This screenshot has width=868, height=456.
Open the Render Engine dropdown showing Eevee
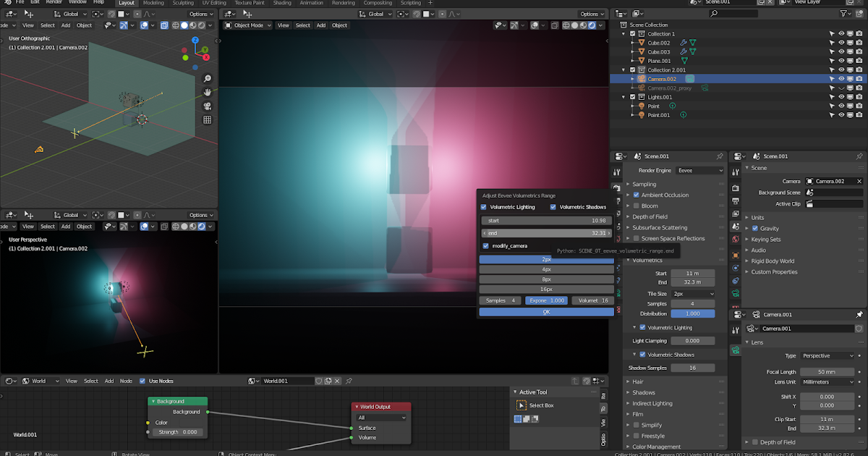click(x=699, y=170)
